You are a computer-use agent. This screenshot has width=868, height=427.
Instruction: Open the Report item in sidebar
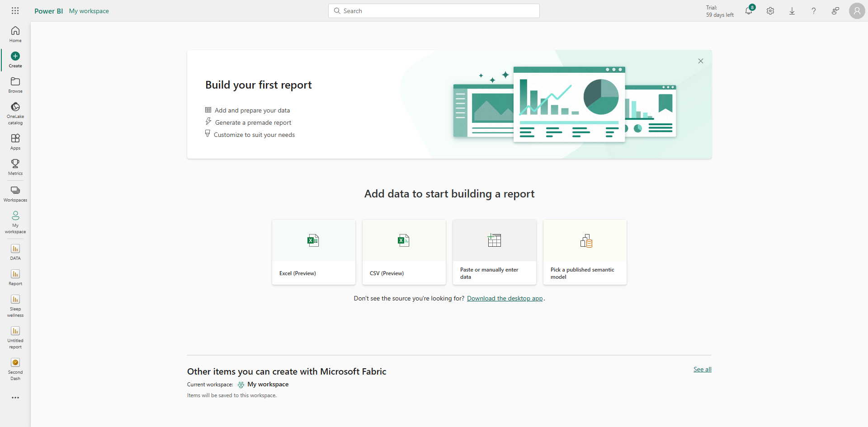coord(15,277)
